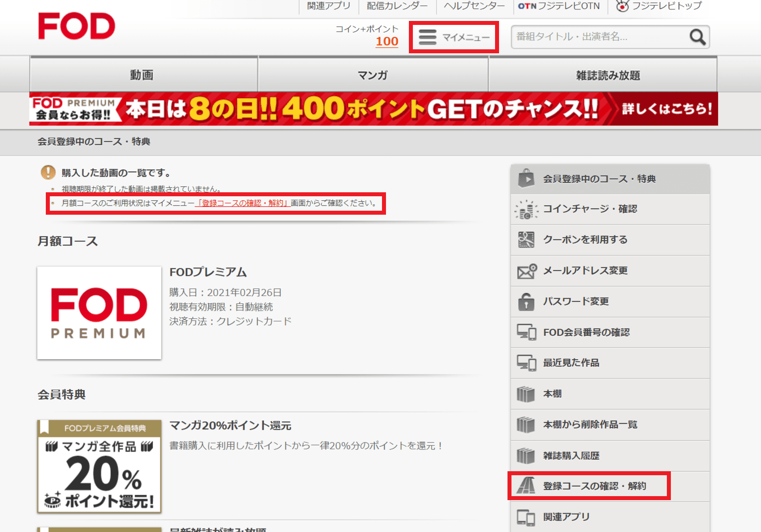Select FOD会員番号の確認 in the sidebar
The image size is (761, 532).
tap(610, 333)
